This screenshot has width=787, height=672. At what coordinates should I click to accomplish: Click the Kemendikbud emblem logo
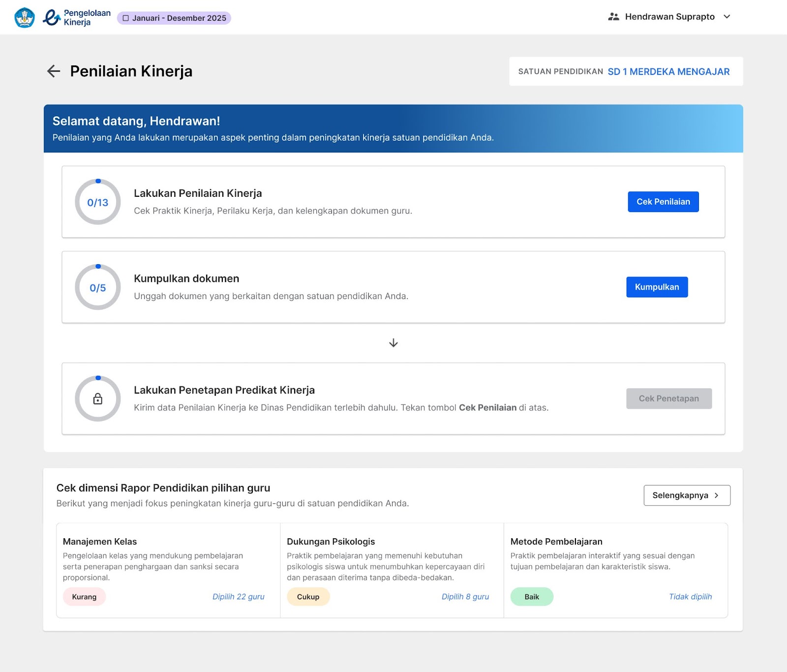pos(25,18)
